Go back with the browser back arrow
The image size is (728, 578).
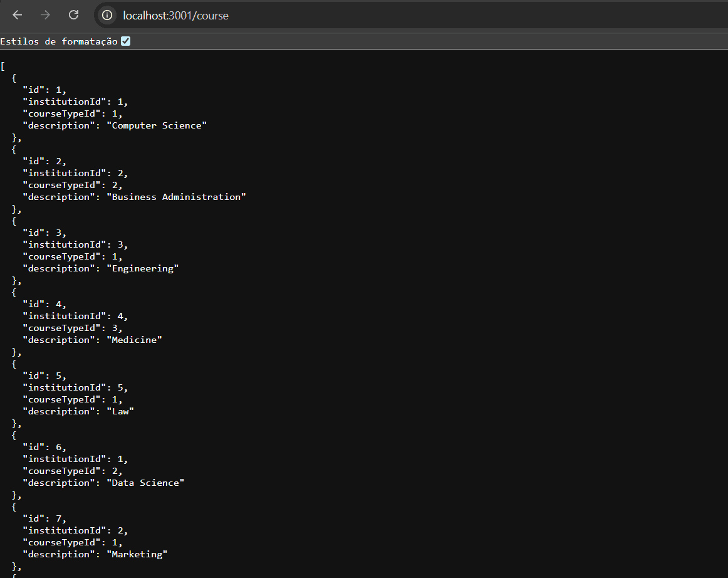click(x=17, y=15)
